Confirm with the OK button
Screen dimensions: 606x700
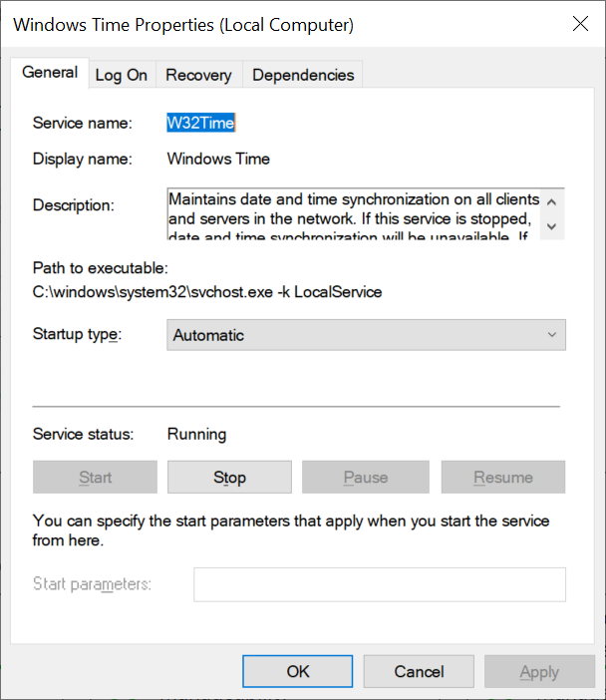[x=298, y=671]
